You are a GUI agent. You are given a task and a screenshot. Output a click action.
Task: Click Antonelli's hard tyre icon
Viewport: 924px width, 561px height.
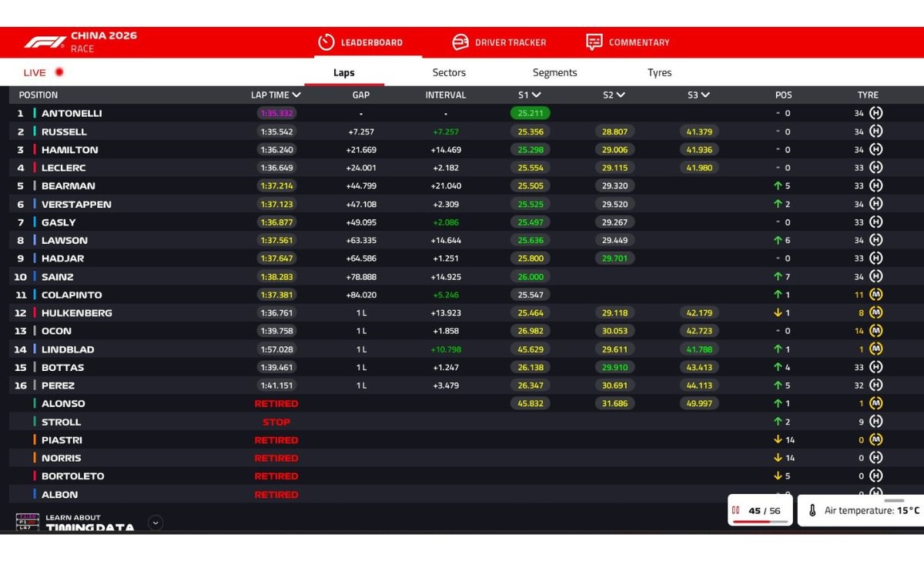(875, 113)
